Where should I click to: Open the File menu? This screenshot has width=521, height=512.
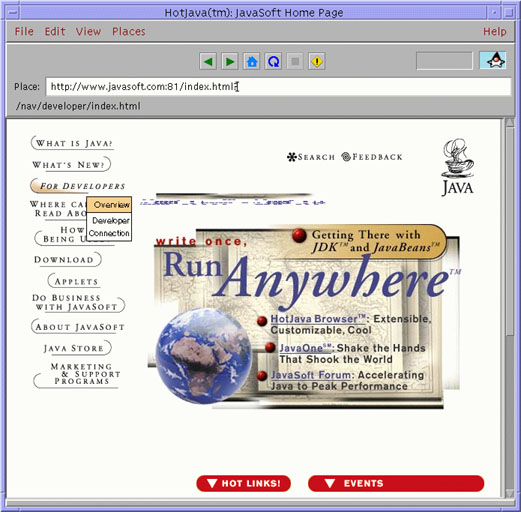[x=24, y=31]
